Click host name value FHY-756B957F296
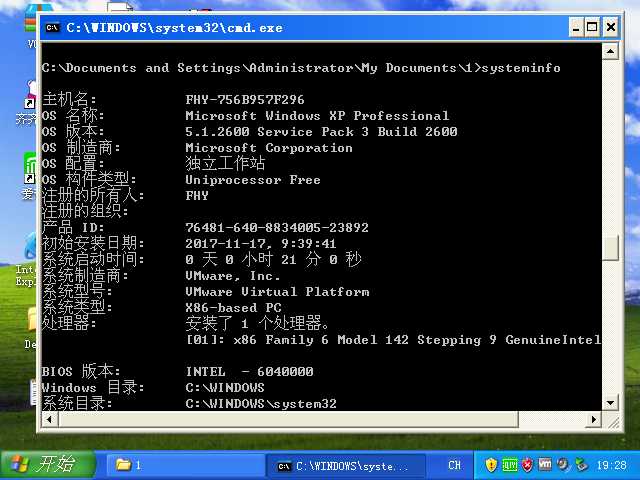Viewport: 640px width, 480px height. [x=245, y=100]
